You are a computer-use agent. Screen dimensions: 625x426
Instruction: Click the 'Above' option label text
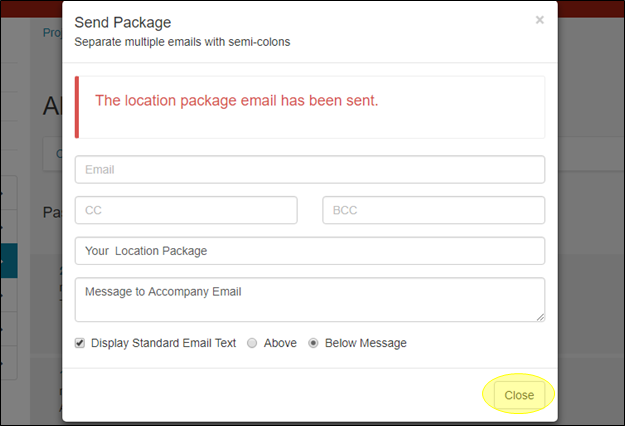[x=280, y=343]
